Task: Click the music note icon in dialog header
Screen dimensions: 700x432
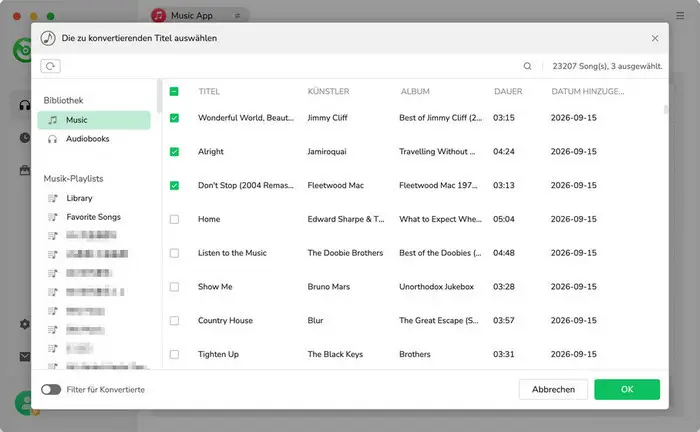Action: click(x=48, y=38)
